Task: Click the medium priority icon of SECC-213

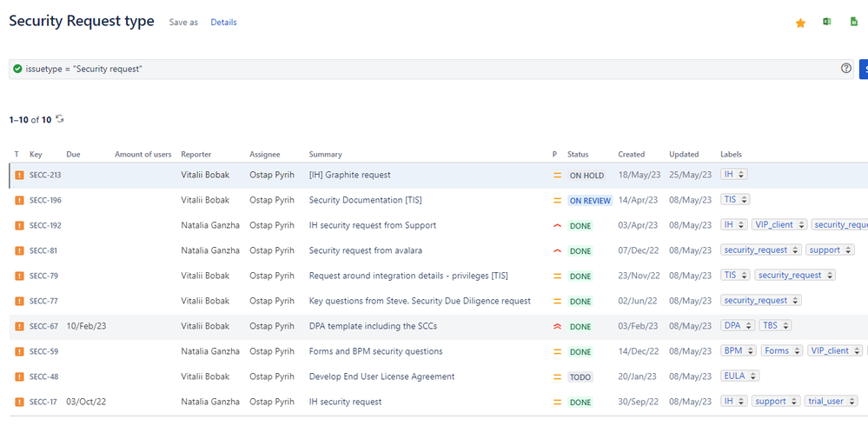Action: point(557,175)
